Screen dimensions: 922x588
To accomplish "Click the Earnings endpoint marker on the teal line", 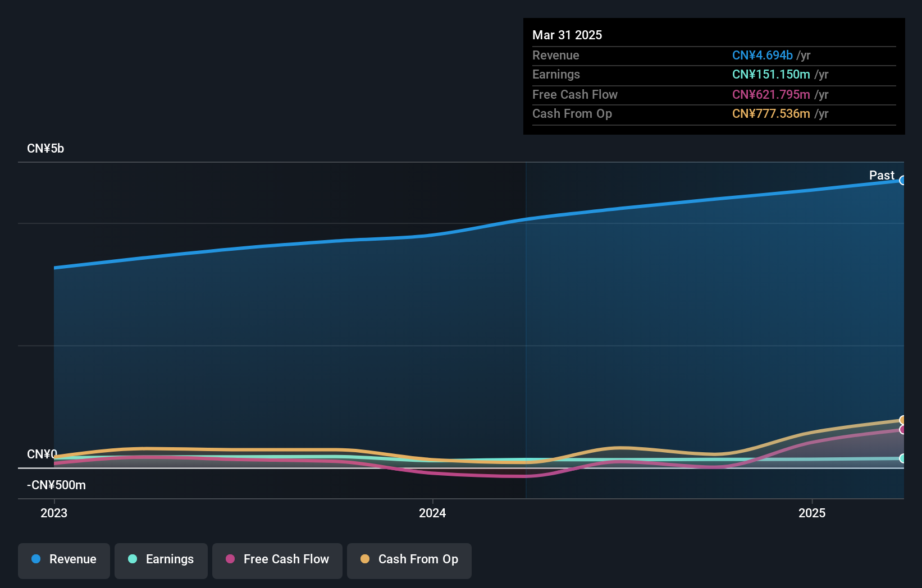I will 903,458.
